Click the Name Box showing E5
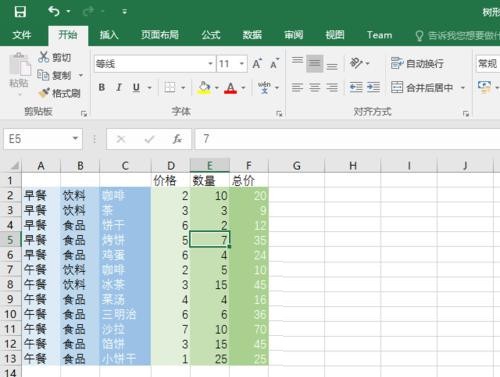Image resolution: width=500 pixels, height=377 pixels. point(37,139)
